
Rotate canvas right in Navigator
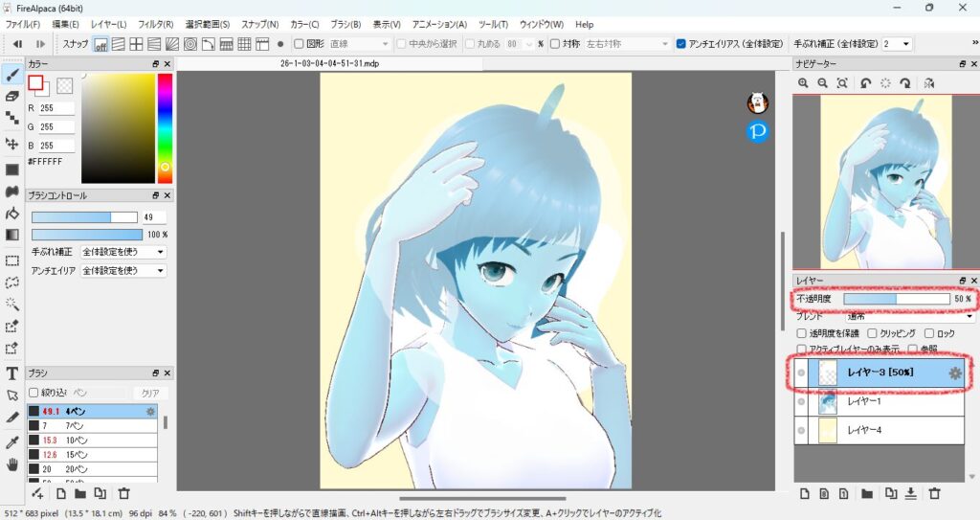pyautogui.click(x=905, y=83)
